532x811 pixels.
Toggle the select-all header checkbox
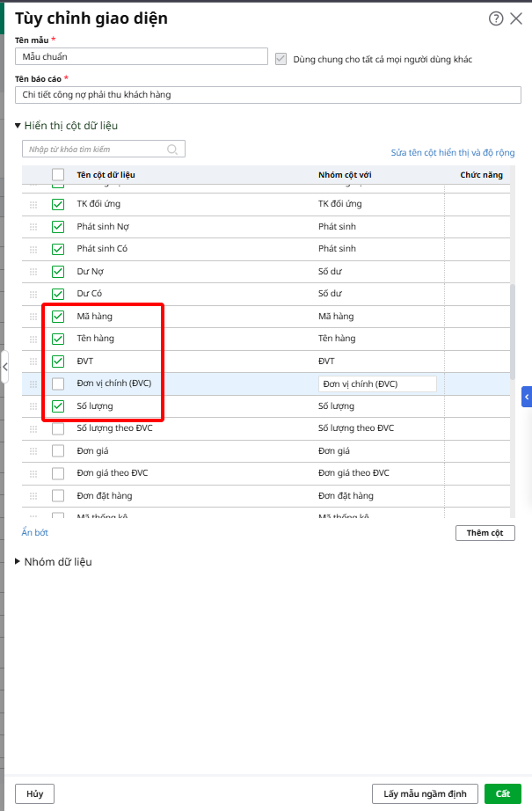58,175
